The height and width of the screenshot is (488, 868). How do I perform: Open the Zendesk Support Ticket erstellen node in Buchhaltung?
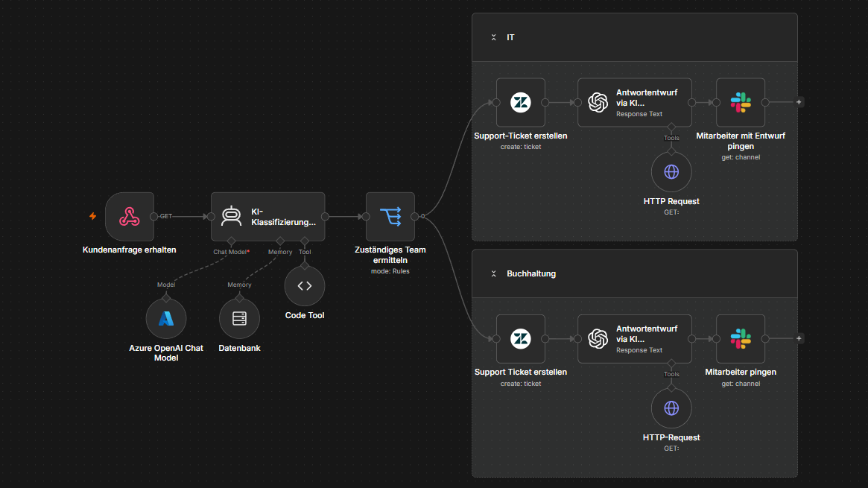coord(520,338)
